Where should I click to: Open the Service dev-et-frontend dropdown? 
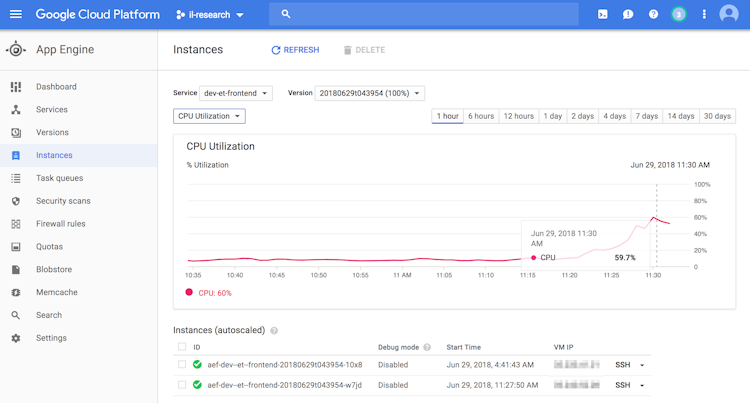pyautogui.click(x=236, y=93)
